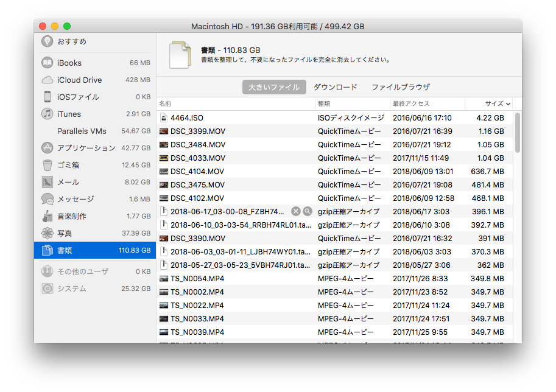Click the DSC_3484.MOV thumbnail icon
The image size is (556, 392).
coord(163,145)
